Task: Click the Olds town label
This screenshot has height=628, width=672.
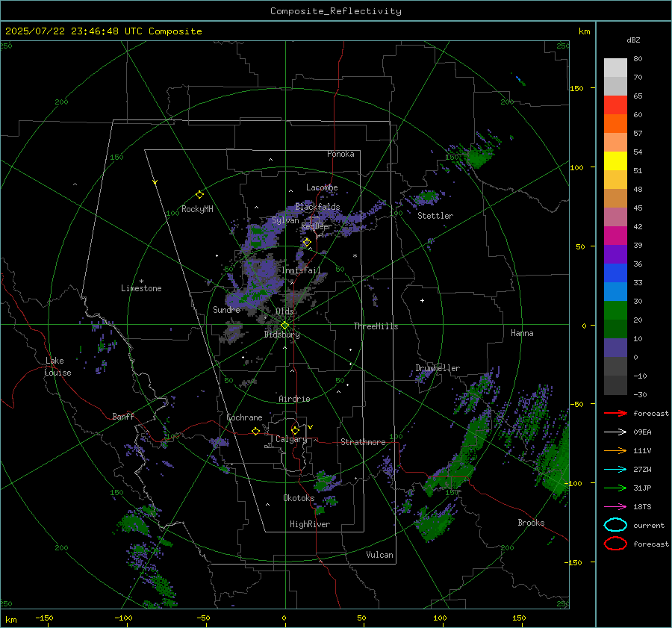Action: click(x=284, y=311)
